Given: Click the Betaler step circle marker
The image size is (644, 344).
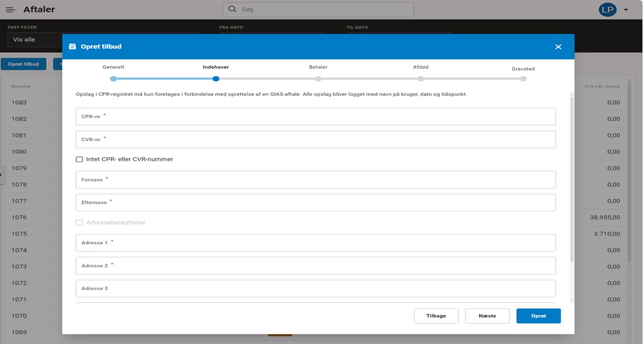Looking at the screenshot, I should tap(318, 78).
